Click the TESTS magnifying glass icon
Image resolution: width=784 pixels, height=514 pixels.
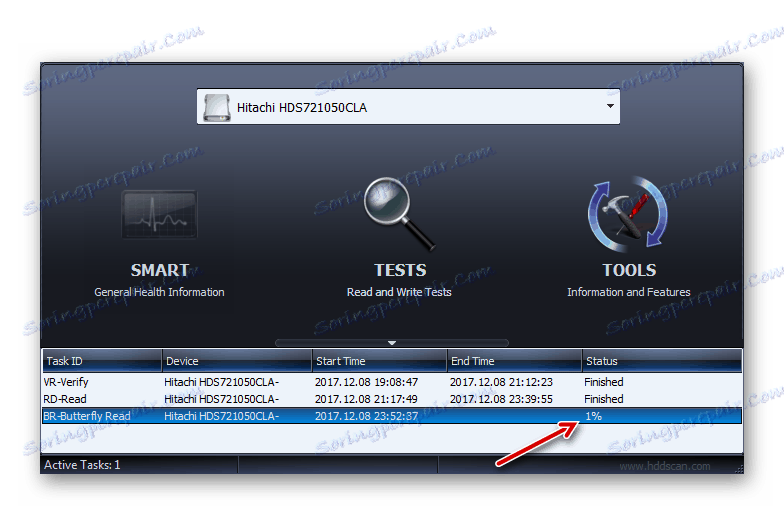(x=400, y=214)
